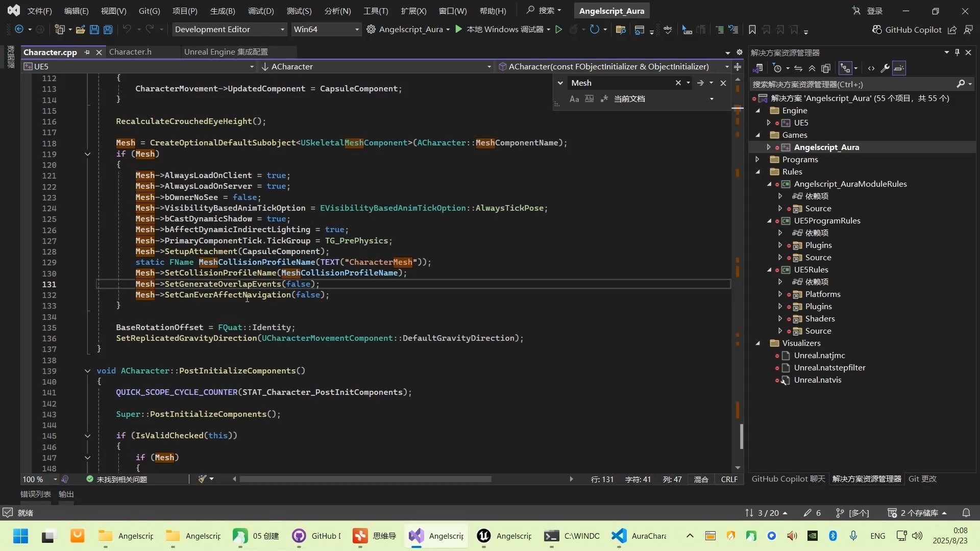The width and height of the screenshot is (980, 551).
Task: Click the Find Next arrow in search box
Action: [700, 83]
